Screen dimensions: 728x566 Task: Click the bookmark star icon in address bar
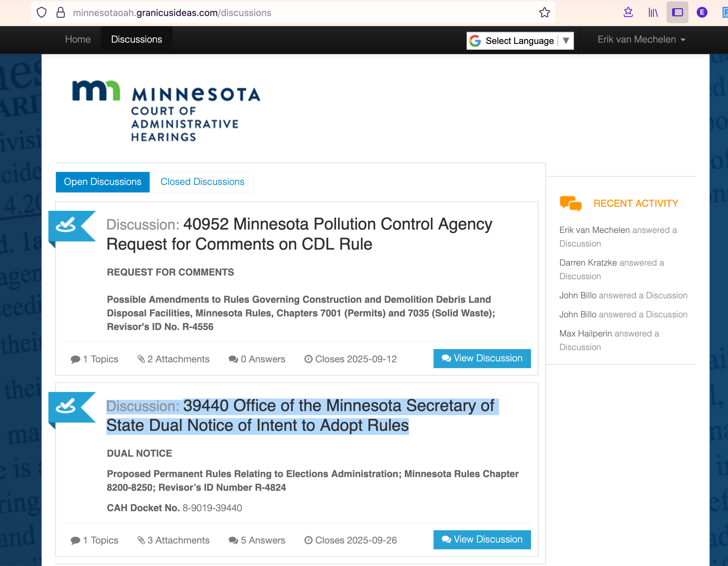544,13
